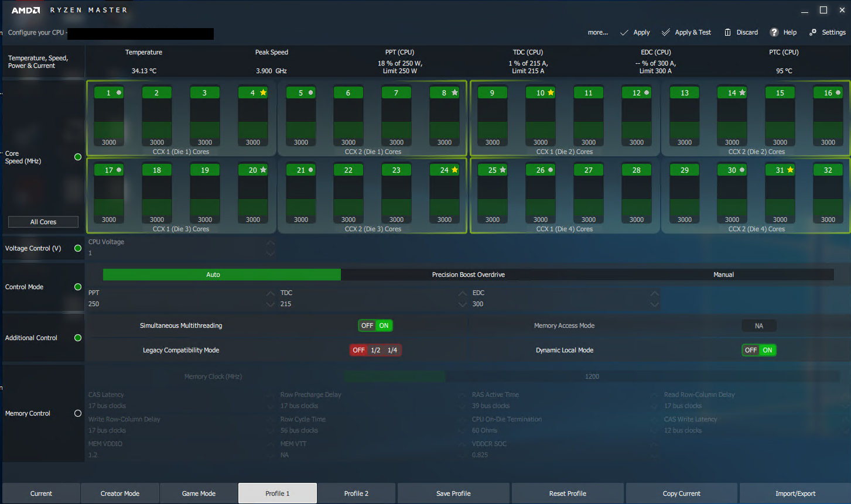
Task: Click the gold star on core 24
Action: point(454,170)
